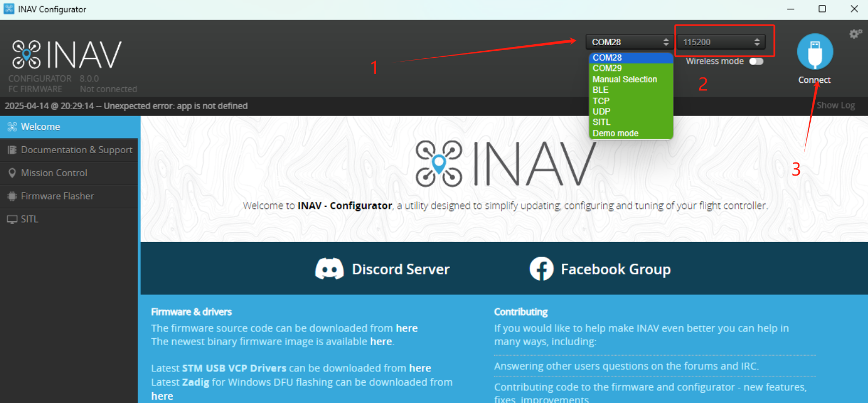Choose UDP in the port list
The image size is (868, 403).
coord(631,111)
